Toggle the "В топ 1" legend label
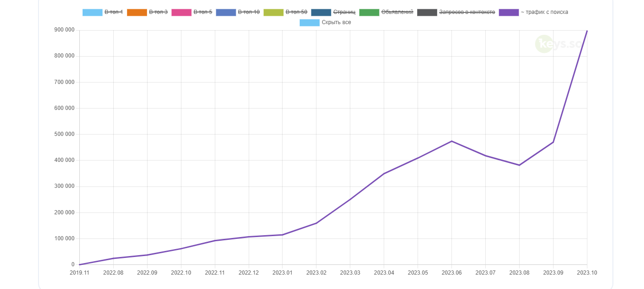The width and height of the screenshot is (644, 289). point(114,12)
